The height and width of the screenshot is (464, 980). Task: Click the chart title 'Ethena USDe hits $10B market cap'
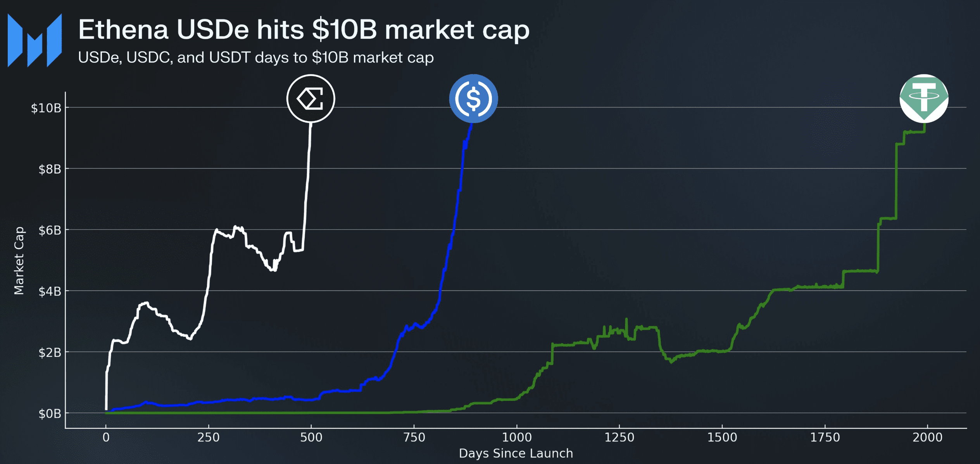(304, 29)
